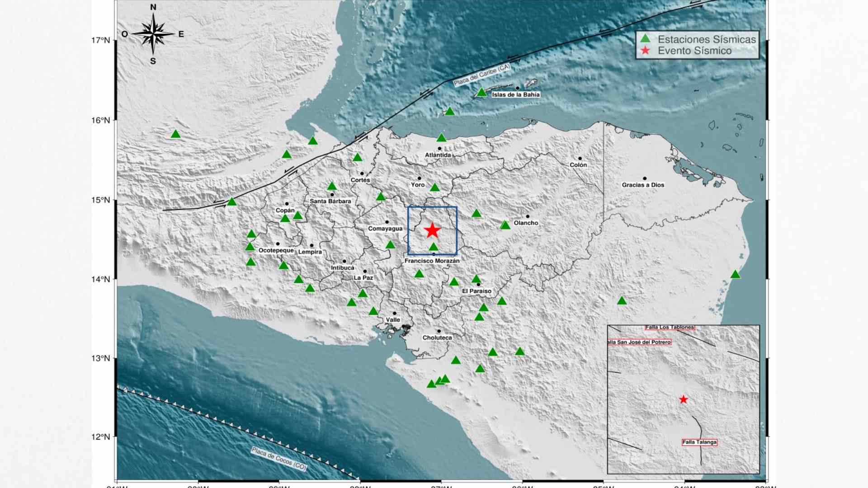This screenshot has height=488, width=868.
Task: Click the compass rose icon
Action: (x=153, y=34)
